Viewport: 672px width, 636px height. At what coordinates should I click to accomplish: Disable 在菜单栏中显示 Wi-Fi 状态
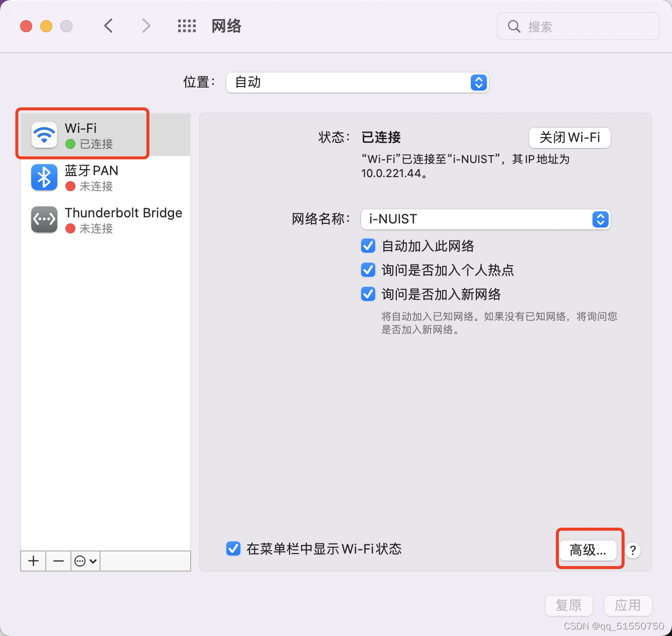pos(233,549)
